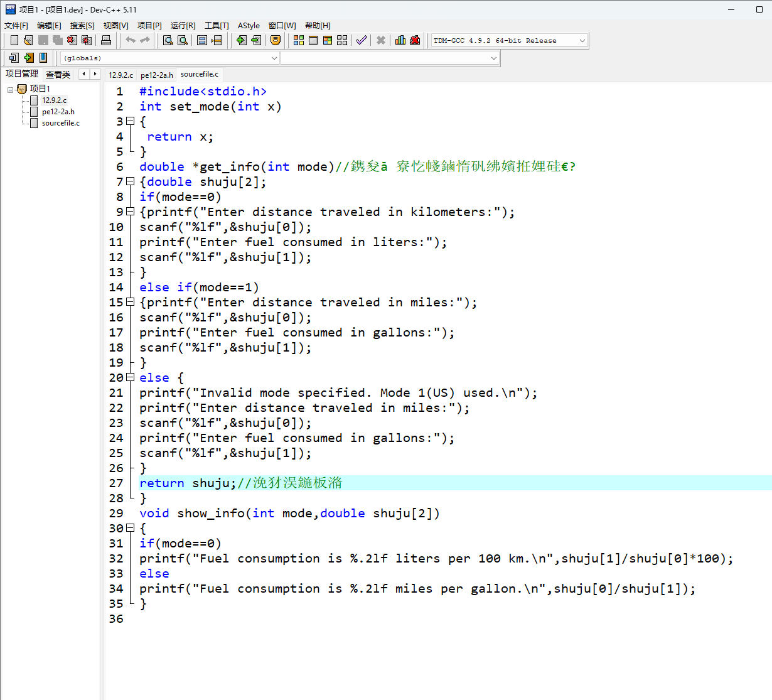The width and height of the screenshot is (772, 700).
Task: Switch to the 12.9.2.c editor tab
Action: click(x=121, y=75)
